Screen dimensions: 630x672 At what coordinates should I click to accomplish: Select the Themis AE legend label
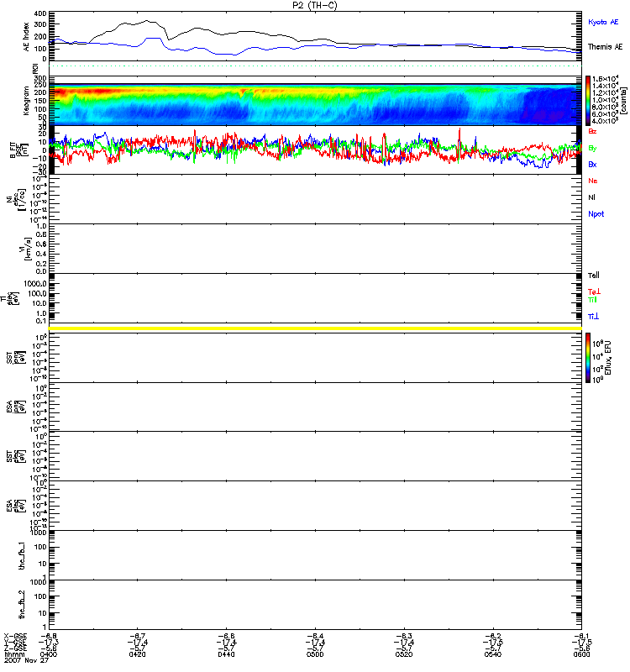pos(605,47)
